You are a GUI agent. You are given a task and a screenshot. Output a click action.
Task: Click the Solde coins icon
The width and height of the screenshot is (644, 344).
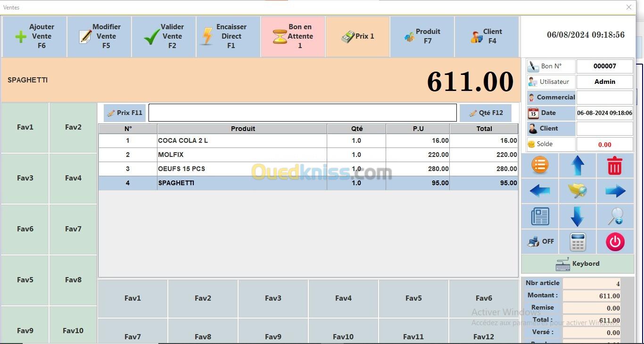pos(531,144)
